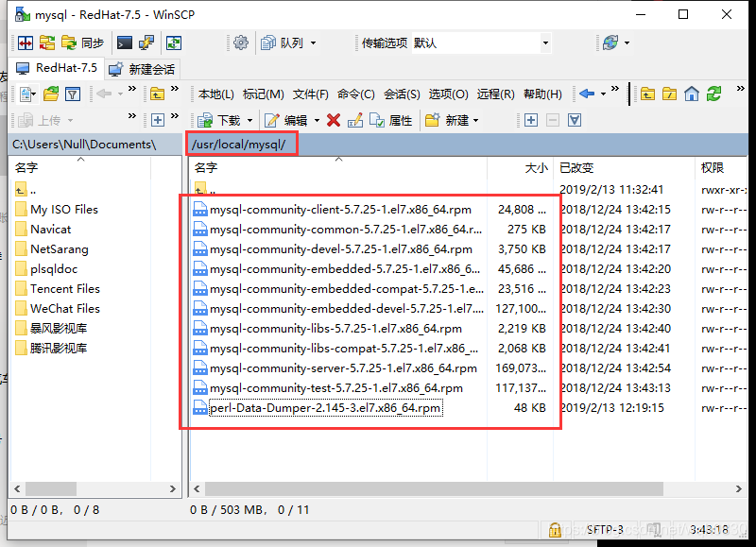Click the local parent directory icon
Screen dimensions: 756x547
click(x=157, y=94)
